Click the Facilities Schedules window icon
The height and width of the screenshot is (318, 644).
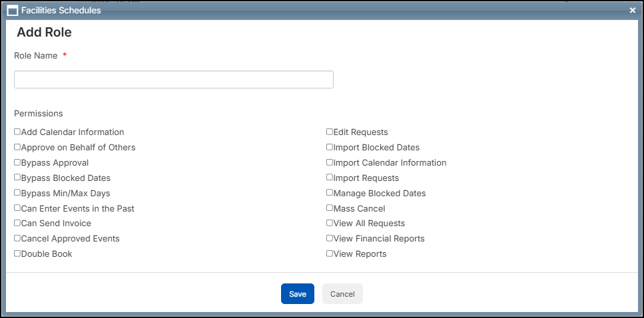tap(13, 11)
